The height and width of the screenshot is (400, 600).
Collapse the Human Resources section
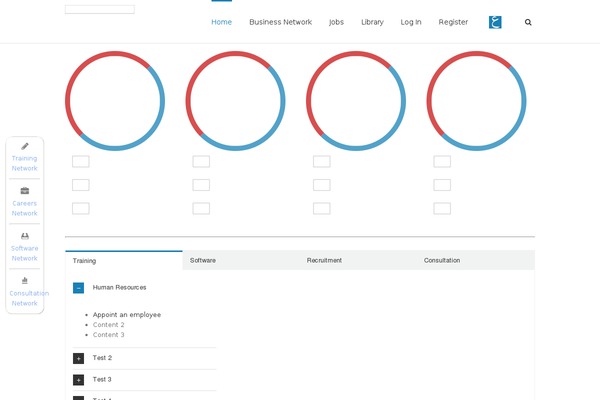point(78,288)
